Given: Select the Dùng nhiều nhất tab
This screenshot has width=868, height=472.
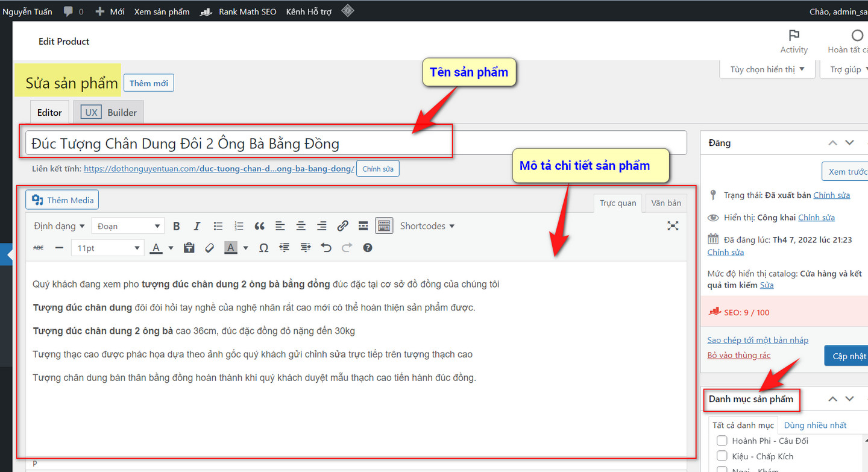Looking at the screenshot, I should (815, 425).
